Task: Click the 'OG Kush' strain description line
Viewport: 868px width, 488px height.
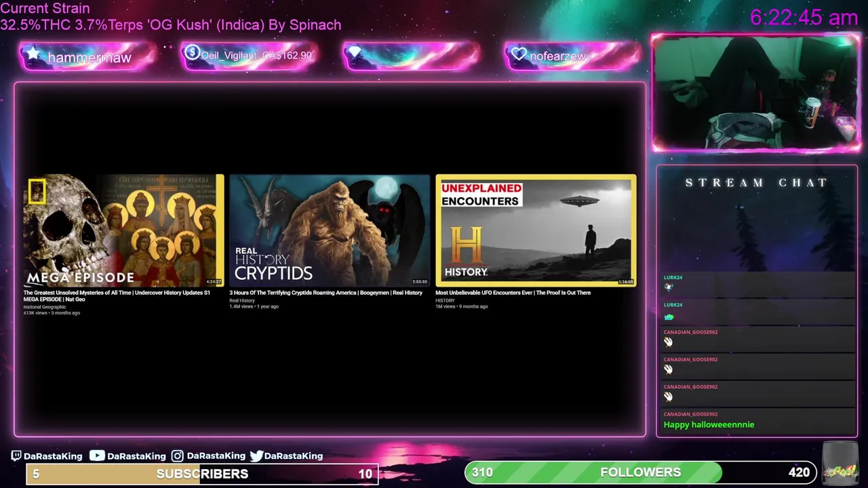Action: coord(170,25)
